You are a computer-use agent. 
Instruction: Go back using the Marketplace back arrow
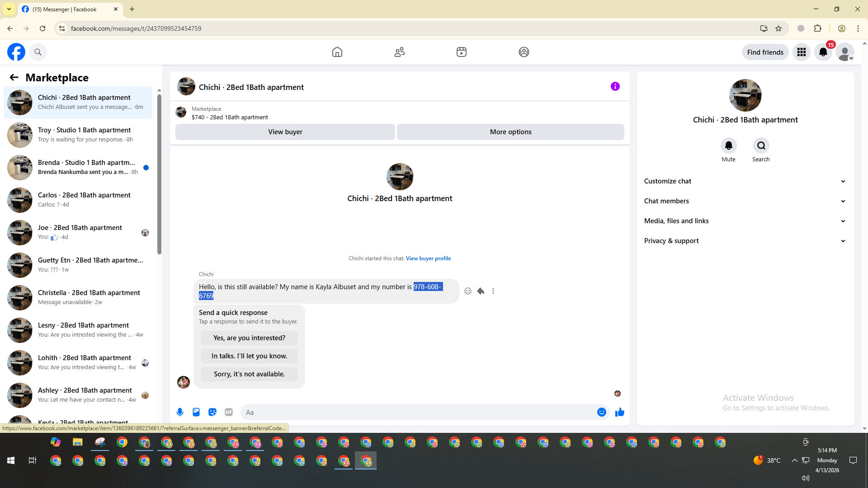point(14,77)
